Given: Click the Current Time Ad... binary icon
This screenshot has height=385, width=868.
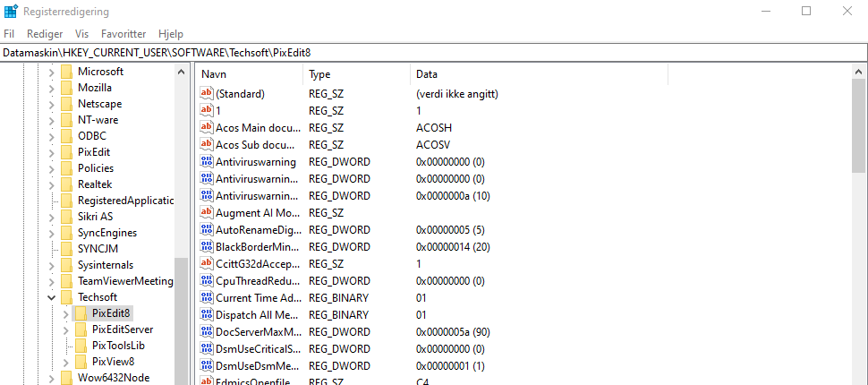Looking at the screenshot, I should [207, 297].
